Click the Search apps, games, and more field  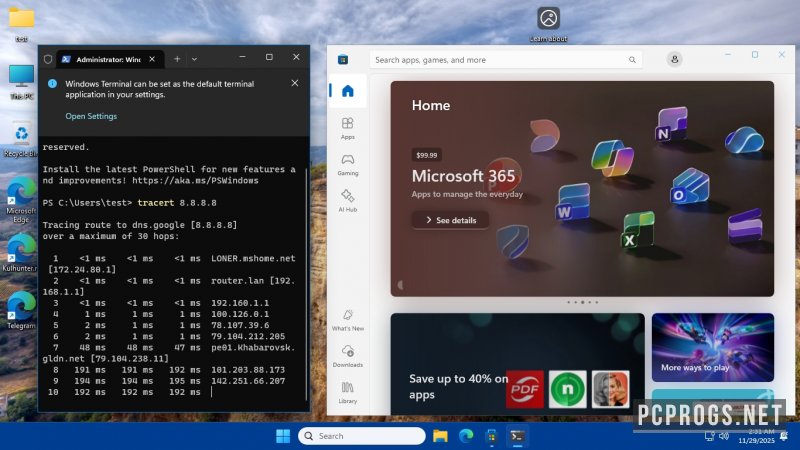505,60
